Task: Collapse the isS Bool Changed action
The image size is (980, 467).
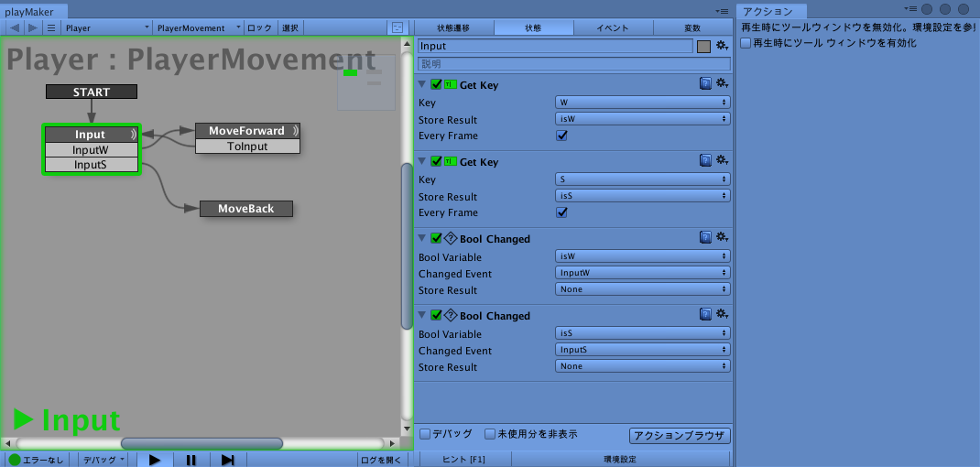Action: (423, 315)
